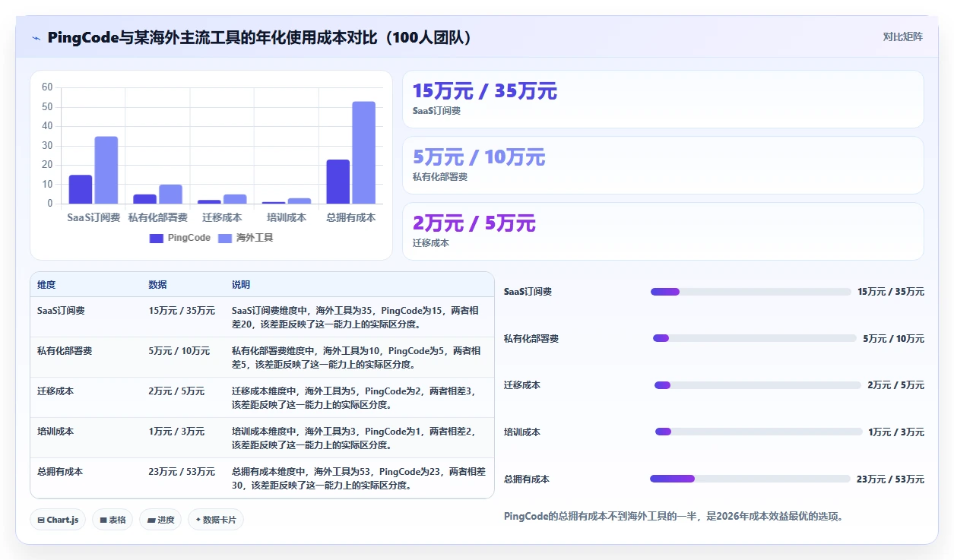Image resolution: width=954 pixels, height=560 pixels.
Task: Click the 说明 column header
Action: click(x=241, y=285)
